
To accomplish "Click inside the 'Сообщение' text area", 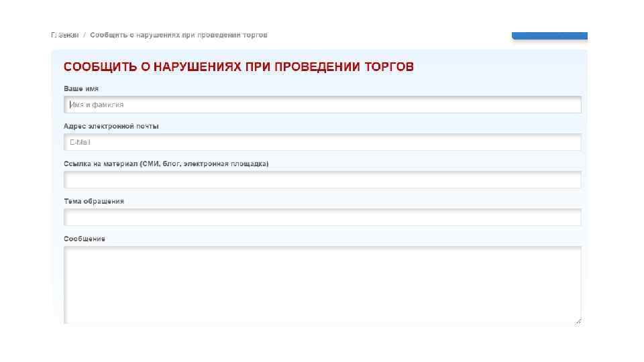I will 323,285.
